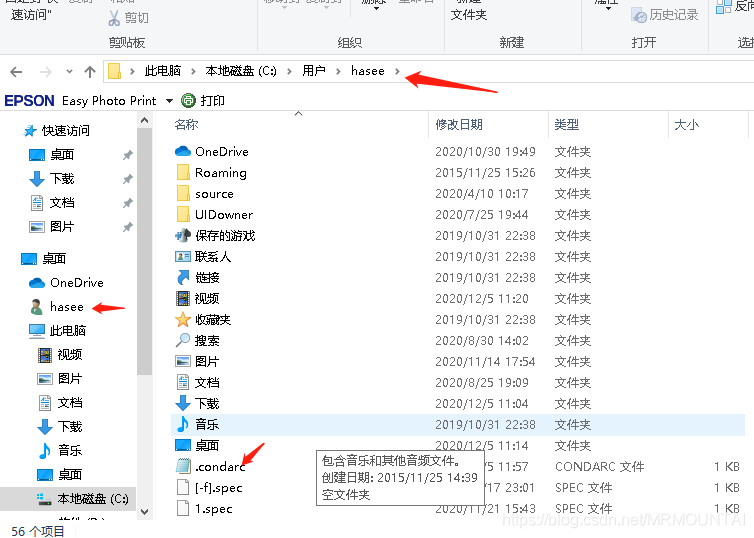Select the 文档 folder icon in file list
This screenshot has width=754, height=538.
(183, 383)
